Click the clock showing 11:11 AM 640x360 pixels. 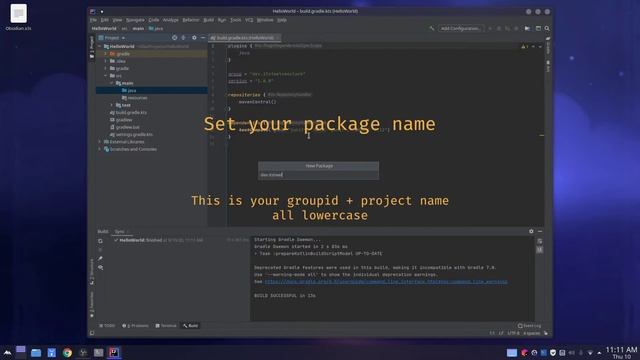click(x=621, y=350)
